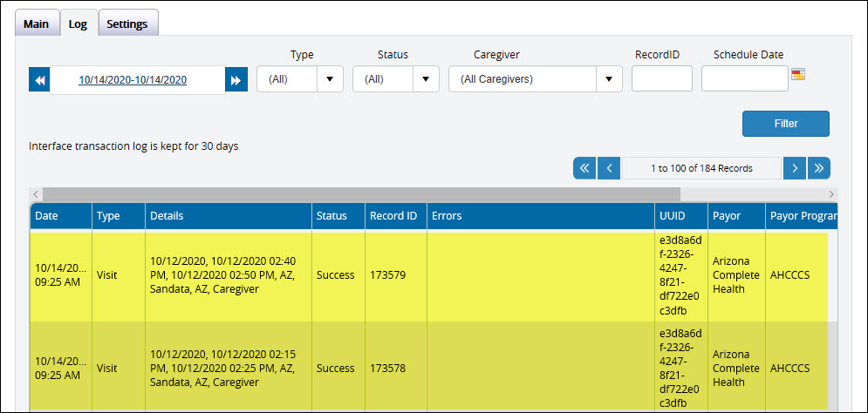
Task: Click Success status in row 173579
Action: coord(336,275)
